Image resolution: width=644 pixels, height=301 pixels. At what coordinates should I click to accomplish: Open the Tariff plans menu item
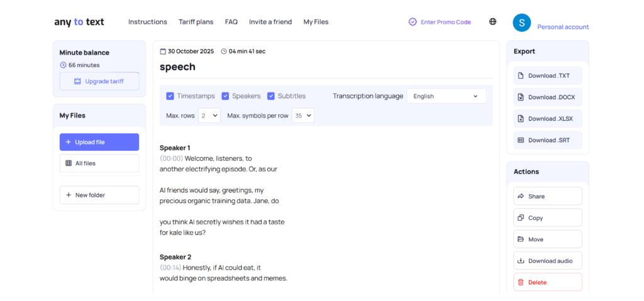pos(196,22)
